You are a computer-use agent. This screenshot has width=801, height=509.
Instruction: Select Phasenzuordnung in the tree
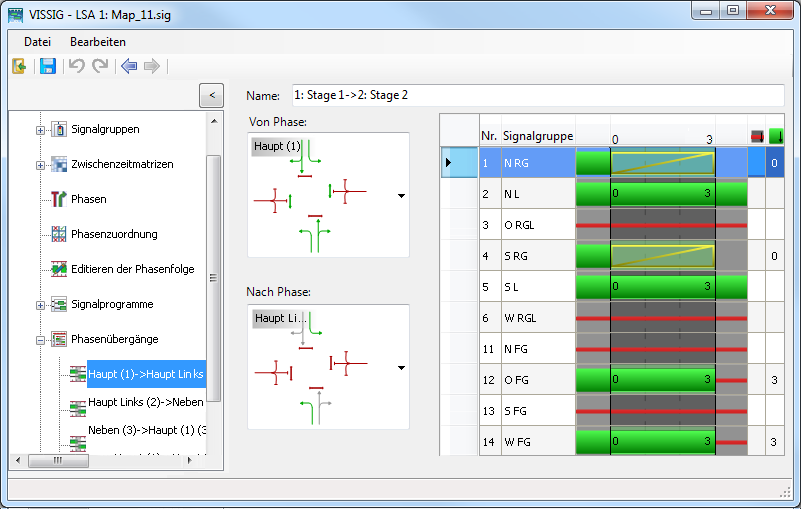[x=113, y=234]
